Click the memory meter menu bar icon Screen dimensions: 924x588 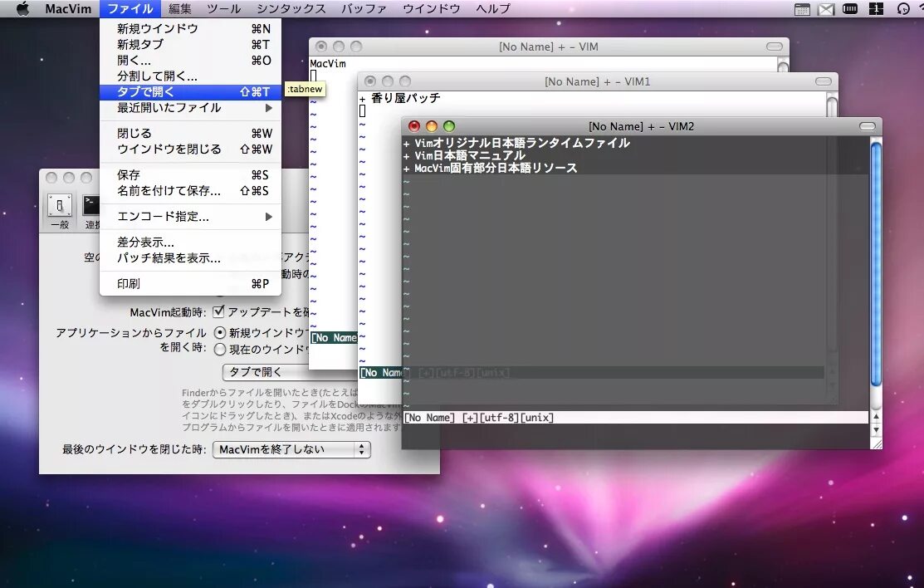point(850,9)
